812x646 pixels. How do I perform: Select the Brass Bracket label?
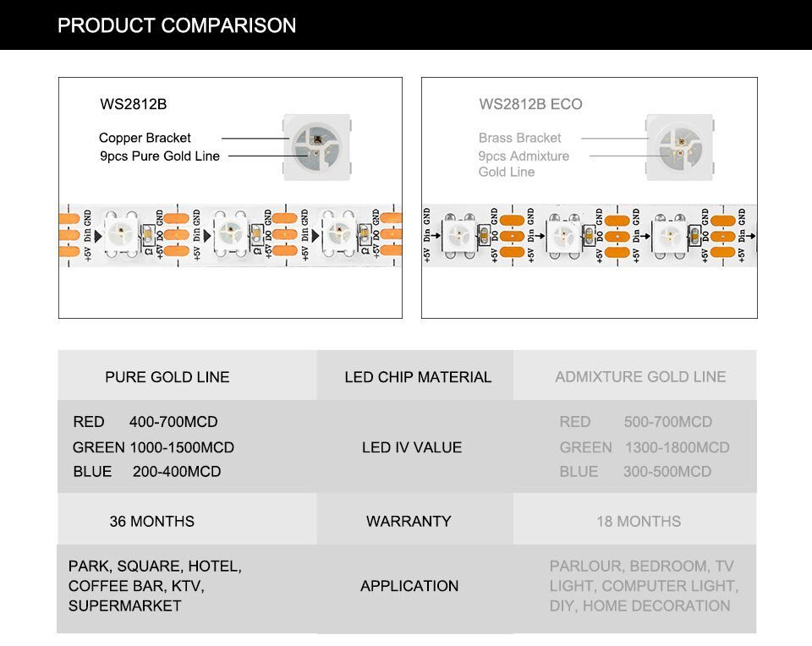[x=519, y=138]
